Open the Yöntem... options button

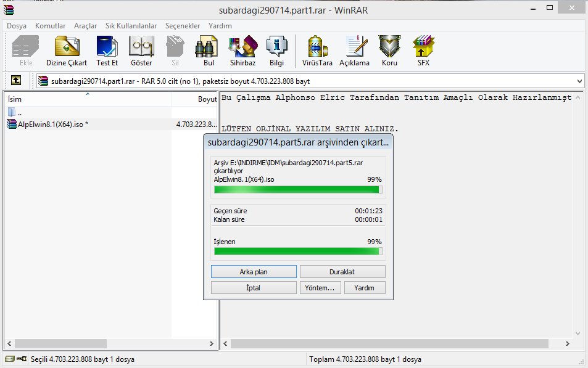tap(320, 288)
